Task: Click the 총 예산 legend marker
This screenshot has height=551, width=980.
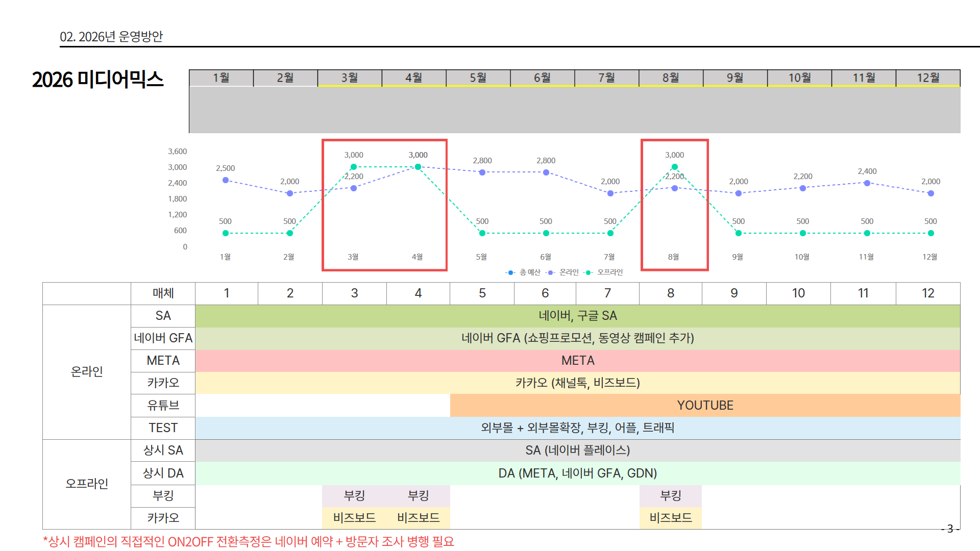Action: tap(510, 272)
